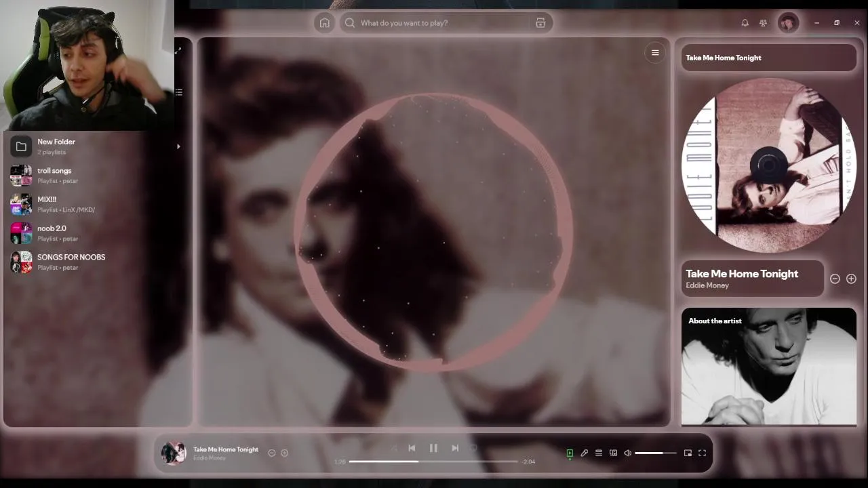Viewport: 868px width, 488px height.
Task: Open the notifications bell
Action: coord(745,23)
